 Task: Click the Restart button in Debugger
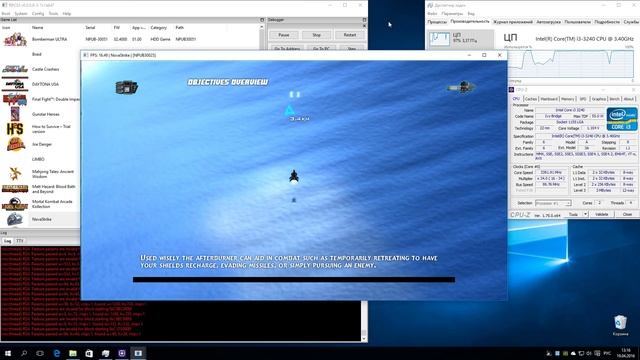point(350,35)
